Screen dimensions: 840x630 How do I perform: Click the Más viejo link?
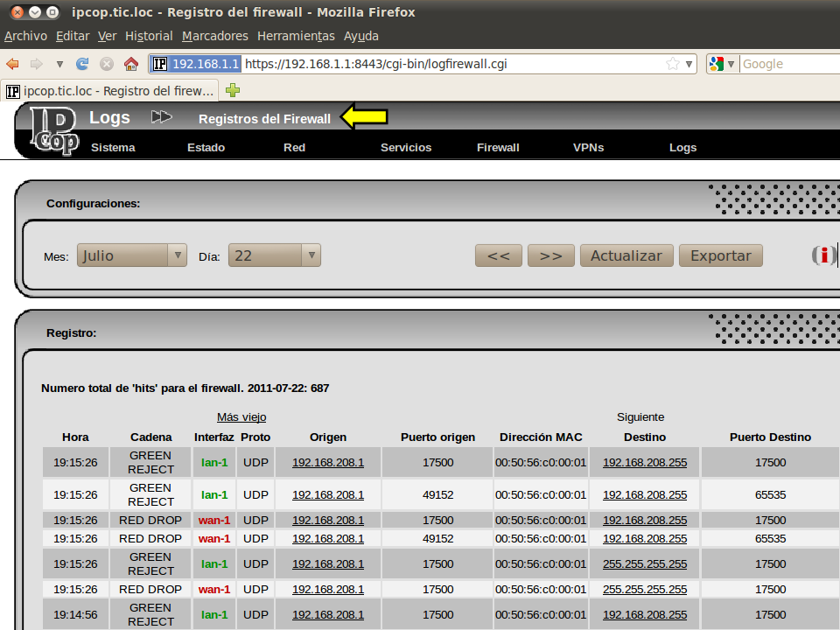point(241,417)
